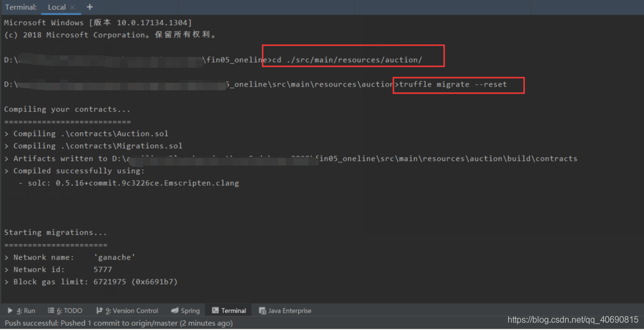This screenshot has width=644, height=330.
Task: Click the Network id 5777 line
Action: (58, 270)
